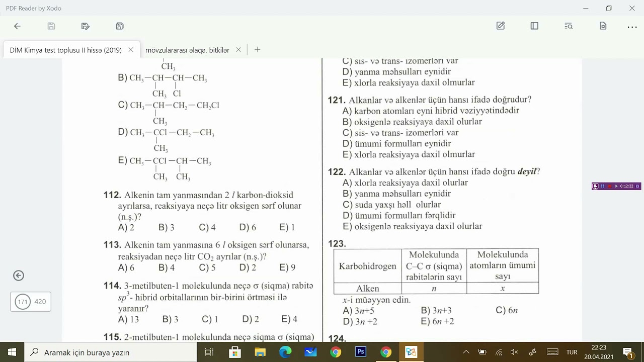Open the touch keyboard tray icon
This screenshot has width=644, height=362.
[552, 352]
